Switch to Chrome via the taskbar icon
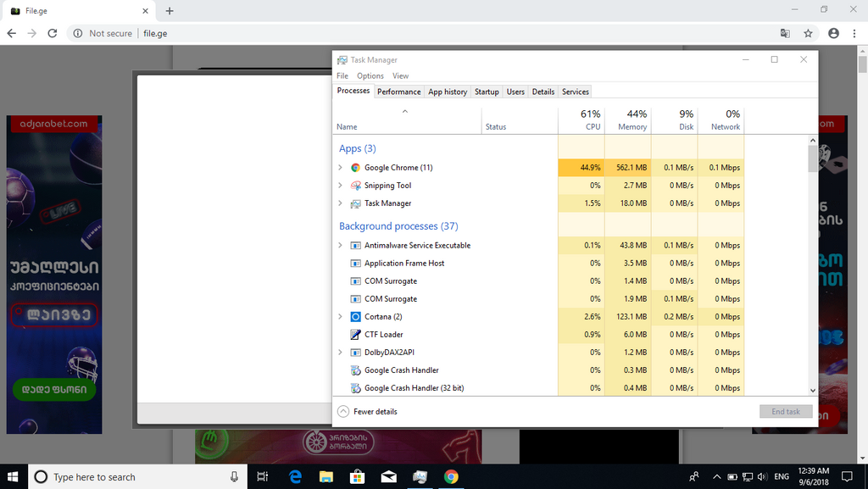This screenshot has height=489, width=868. (x=451, y=477)
